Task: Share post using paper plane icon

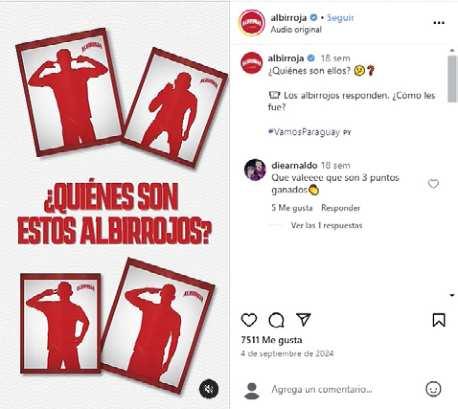Action: pyautogui.click(x=304, y=319)
